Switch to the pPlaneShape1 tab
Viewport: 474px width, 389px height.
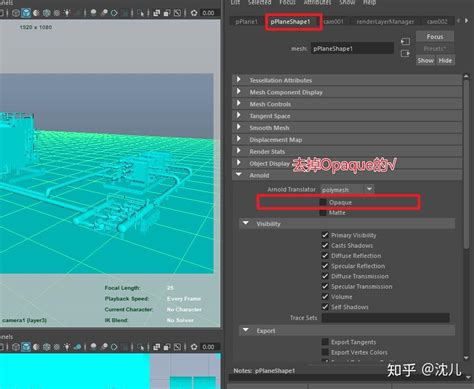tap(291, 22)
